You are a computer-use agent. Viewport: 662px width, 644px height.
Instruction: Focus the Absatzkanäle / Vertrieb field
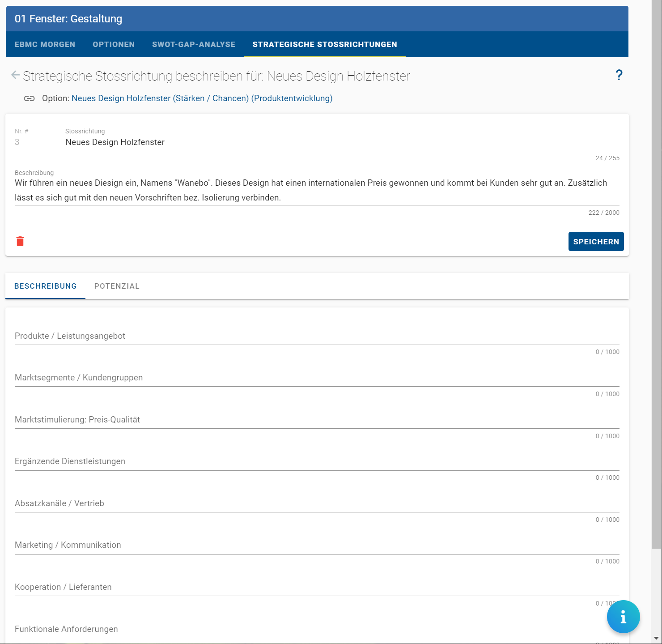317,503
